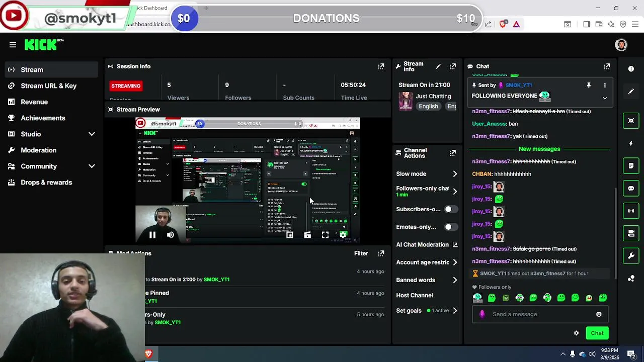Show hidden system tray icons
Screen dimensions: 644x362
(562, 354)
